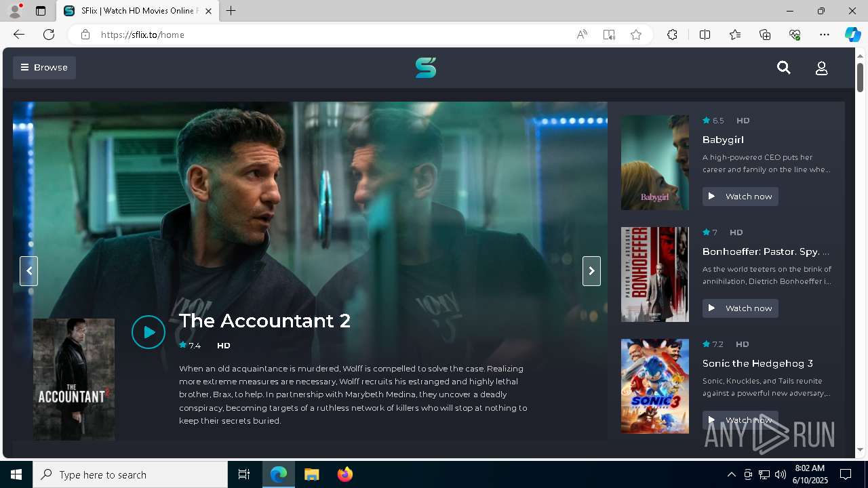Open Firefox taskbar icon
The height and width of the screenshot is (488, 868).
[344, 474]
